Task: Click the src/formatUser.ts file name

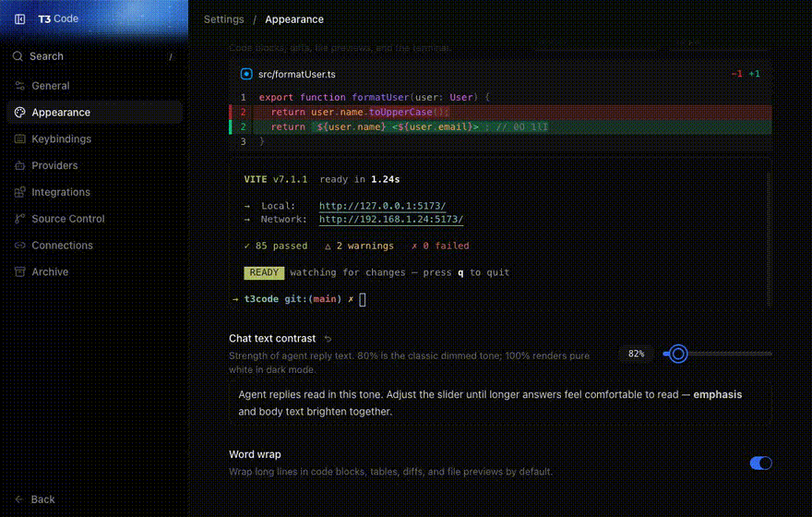Action: [x=297, y=74]
